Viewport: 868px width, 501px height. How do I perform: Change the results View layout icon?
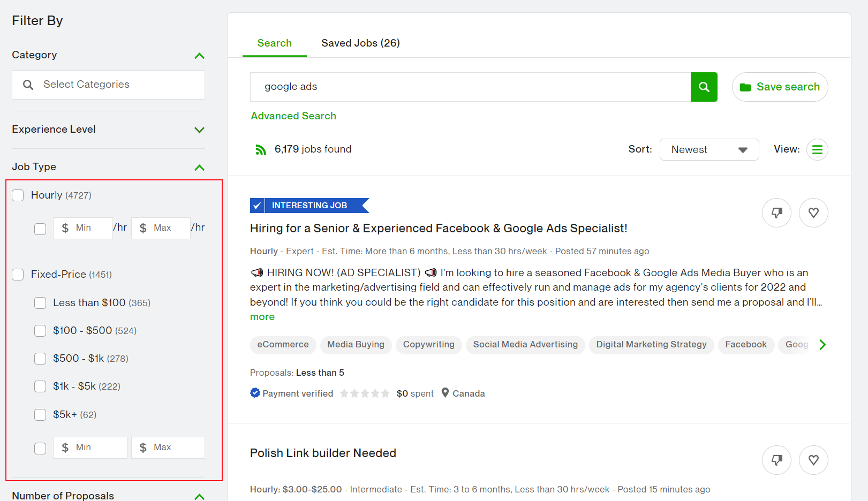(x=817, y=149)
